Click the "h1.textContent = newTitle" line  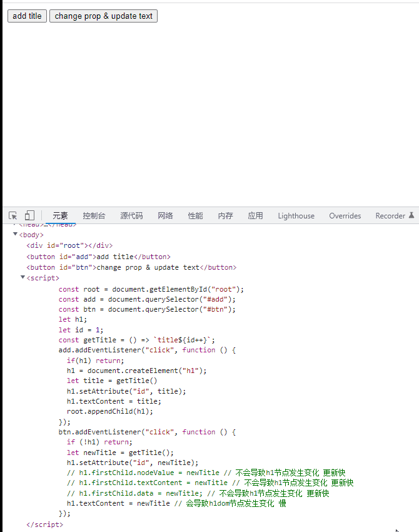coord(176,503)
